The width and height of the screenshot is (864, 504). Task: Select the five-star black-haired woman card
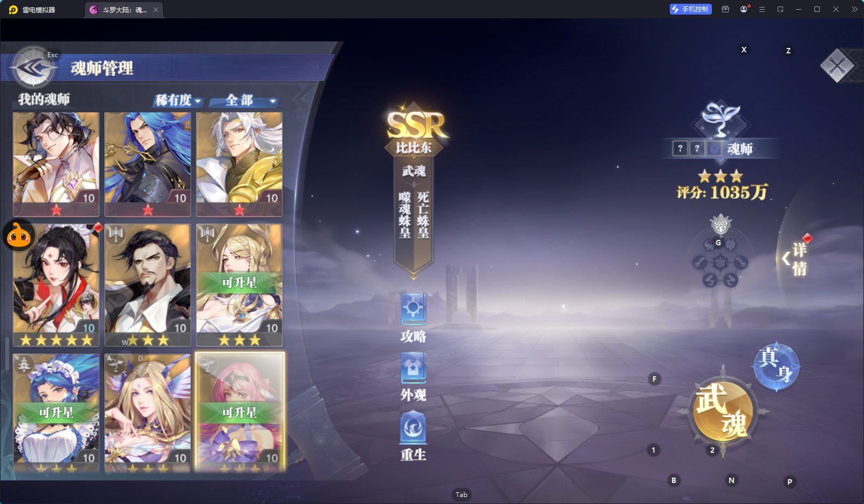pyautogui.click(x=56, y=285)
